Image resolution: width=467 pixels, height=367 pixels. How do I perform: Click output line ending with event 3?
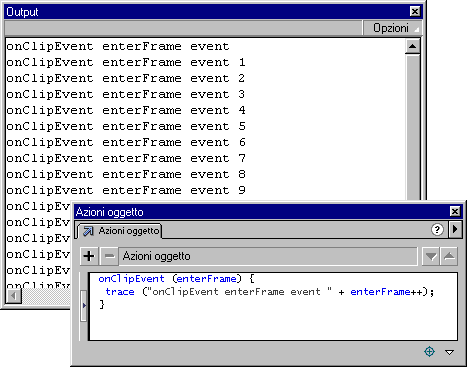[x=126, y=94]
